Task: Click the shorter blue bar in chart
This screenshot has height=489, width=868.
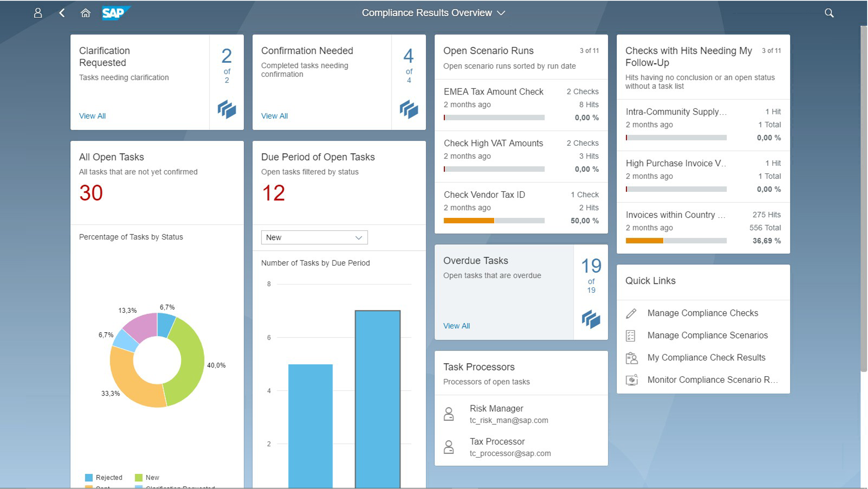Action: [x=310, y=426]
